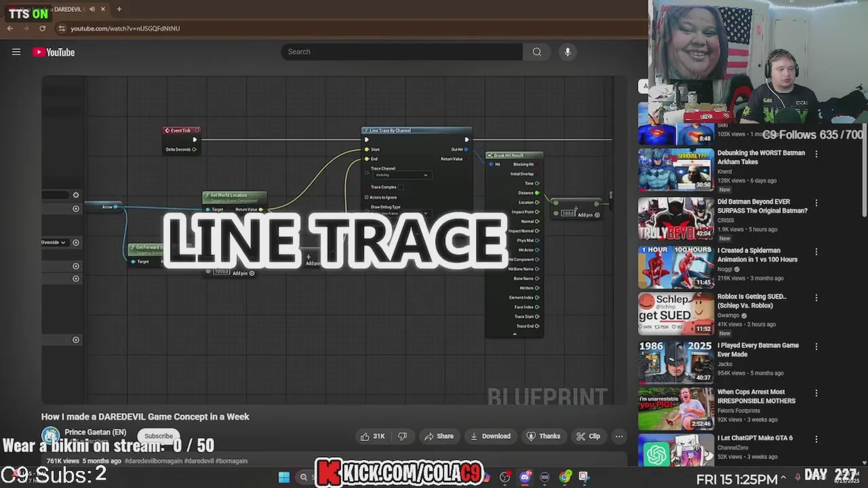
Task: Go to the YouTube home logo
Action: point(54,52)
